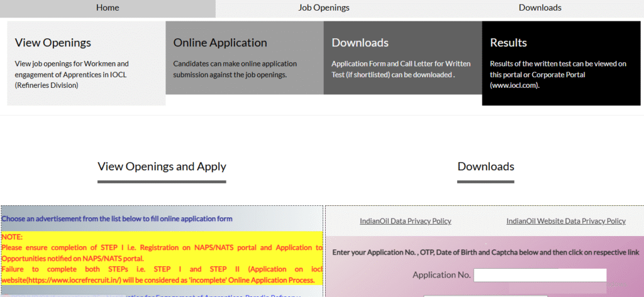Viewport: 644px width, 297px height.
Task: Open the Home tab
Action: click(x=108, y=8)
